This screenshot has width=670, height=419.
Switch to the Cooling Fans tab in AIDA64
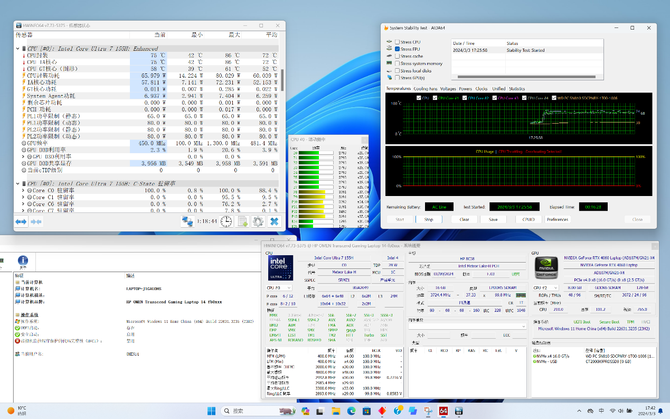tap(425, 89)
